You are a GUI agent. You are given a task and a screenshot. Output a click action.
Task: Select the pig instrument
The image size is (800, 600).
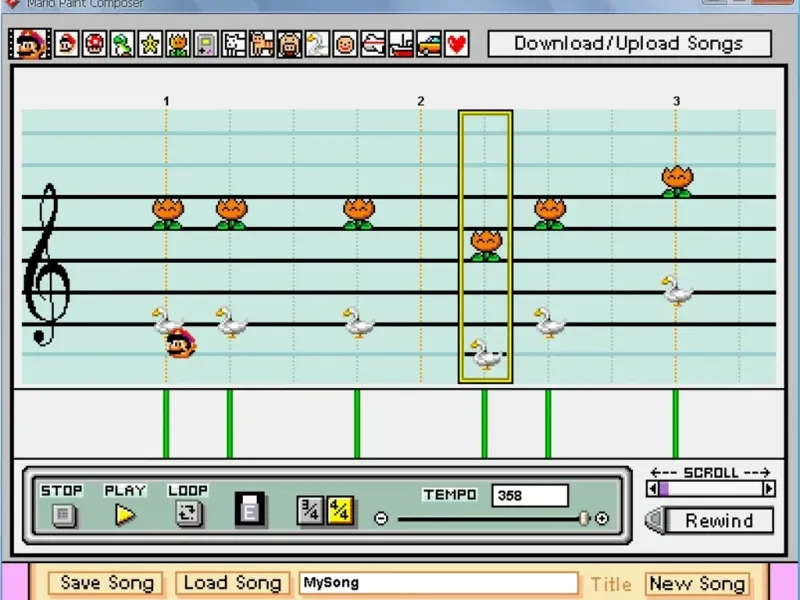[289, 44]
